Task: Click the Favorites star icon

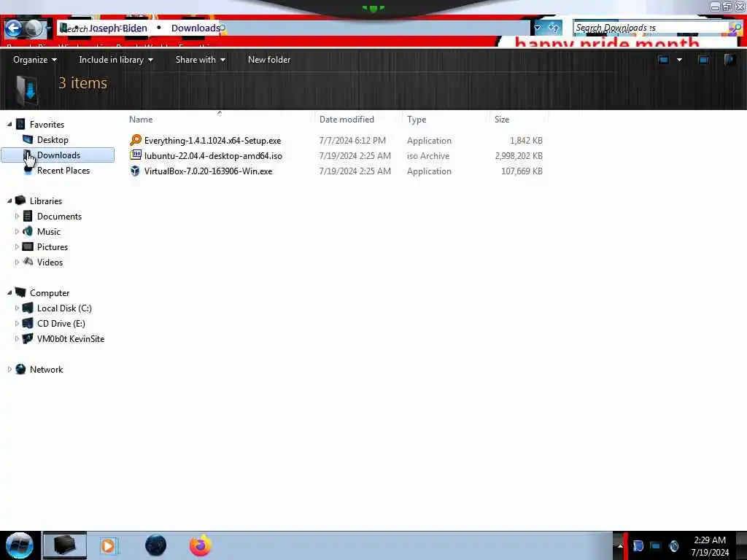Action: [20, 124]
